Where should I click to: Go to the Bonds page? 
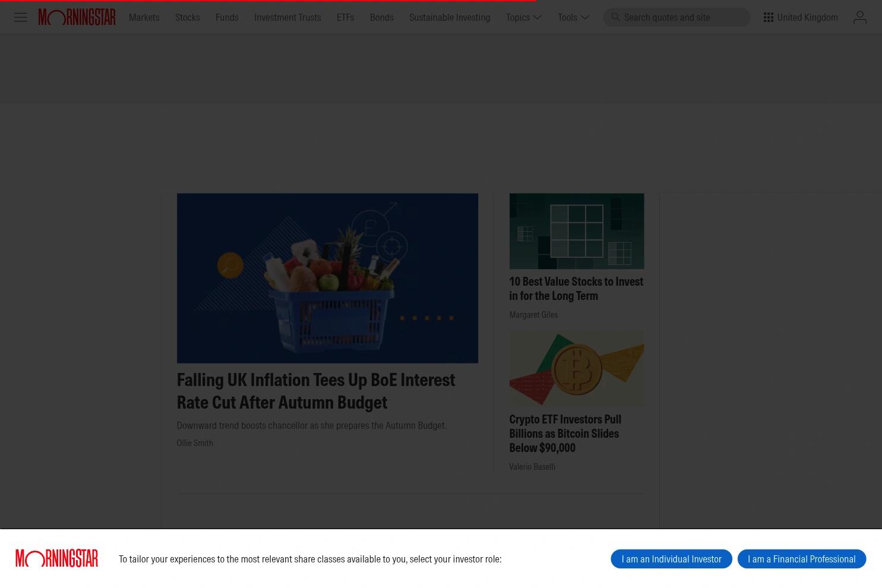pyautogui.click(x=381, y=17)
